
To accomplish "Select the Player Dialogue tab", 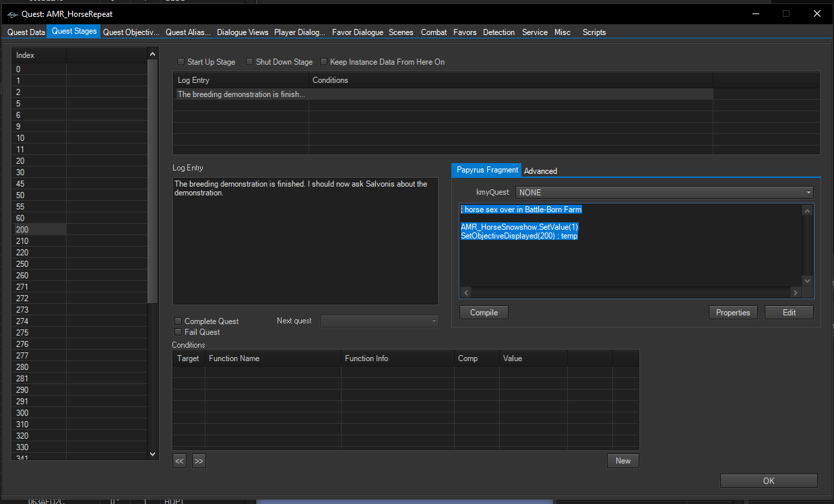I will 300,32.
